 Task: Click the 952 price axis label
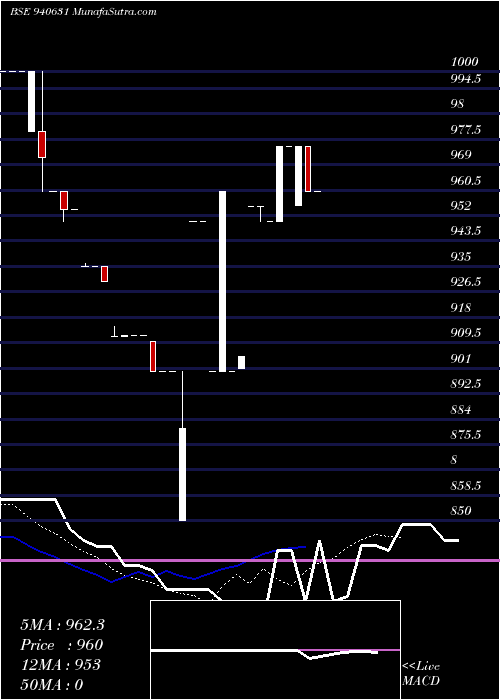click(x=461, y=206)
